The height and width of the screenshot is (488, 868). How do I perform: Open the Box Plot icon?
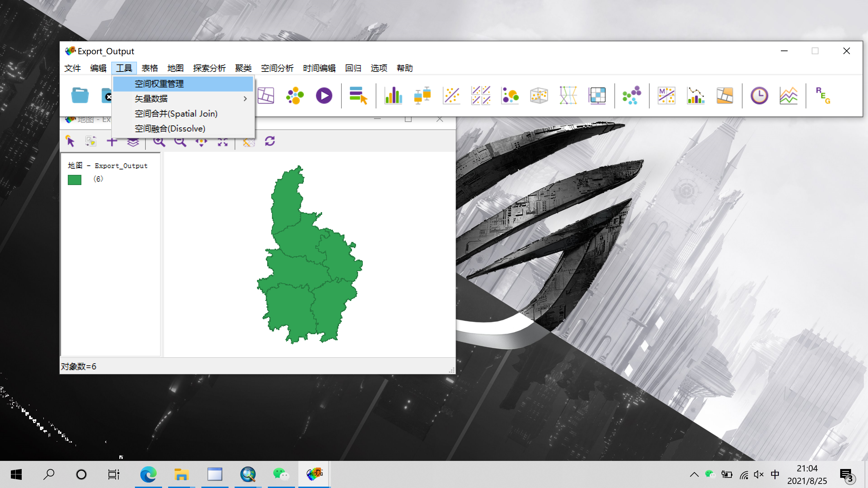click(x=422, y=95)
